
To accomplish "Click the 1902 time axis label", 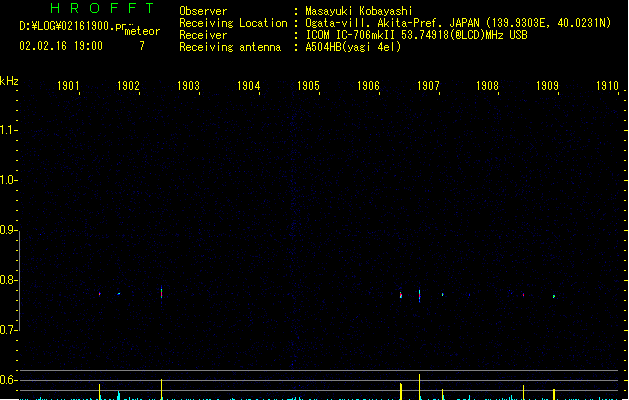I will pyautogui.click(x=128, y=85).
